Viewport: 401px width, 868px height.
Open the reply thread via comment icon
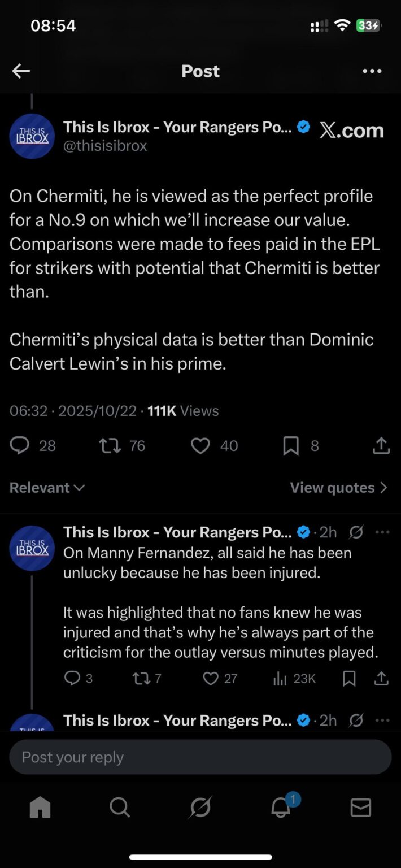coord(19,446)
